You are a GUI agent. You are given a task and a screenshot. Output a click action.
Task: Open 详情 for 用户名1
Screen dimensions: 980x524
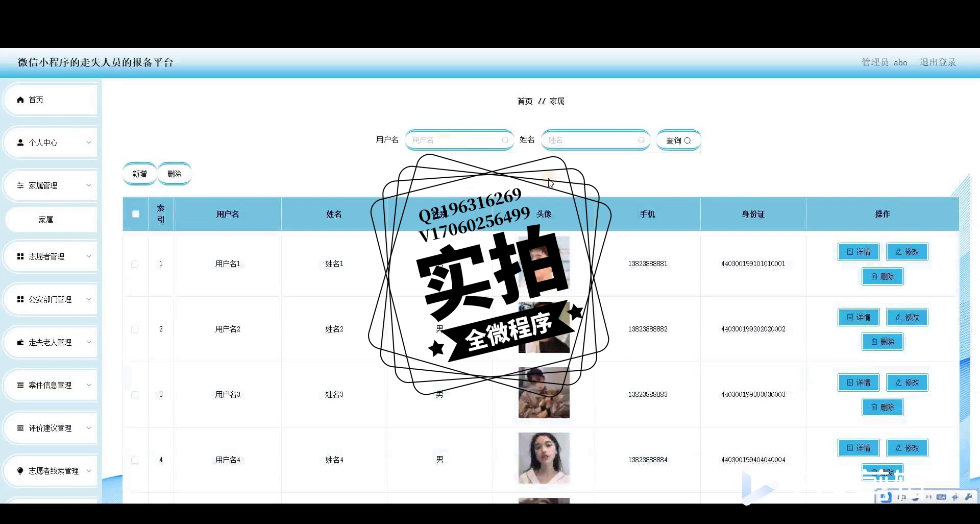[859, 252]
